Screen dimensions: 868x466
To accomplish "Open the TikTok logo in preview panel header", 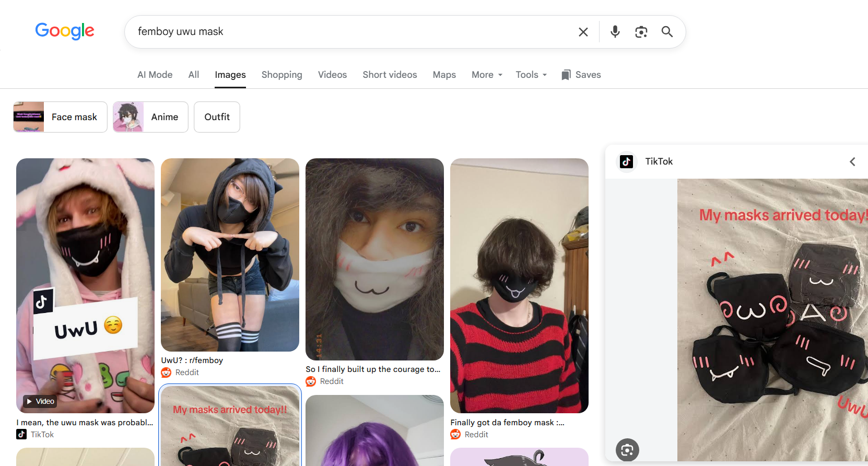I will pos(626,161).
